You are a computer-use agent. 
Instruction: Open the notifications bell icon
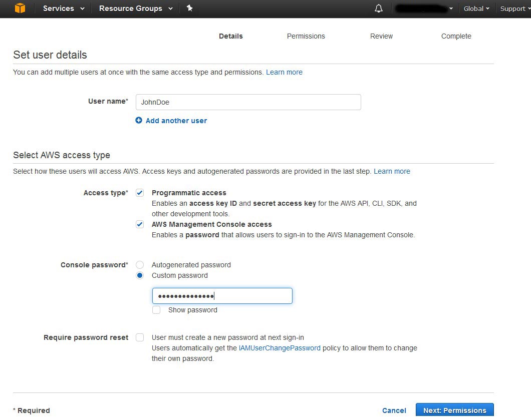pyautogui.click(x=379, y=9)
